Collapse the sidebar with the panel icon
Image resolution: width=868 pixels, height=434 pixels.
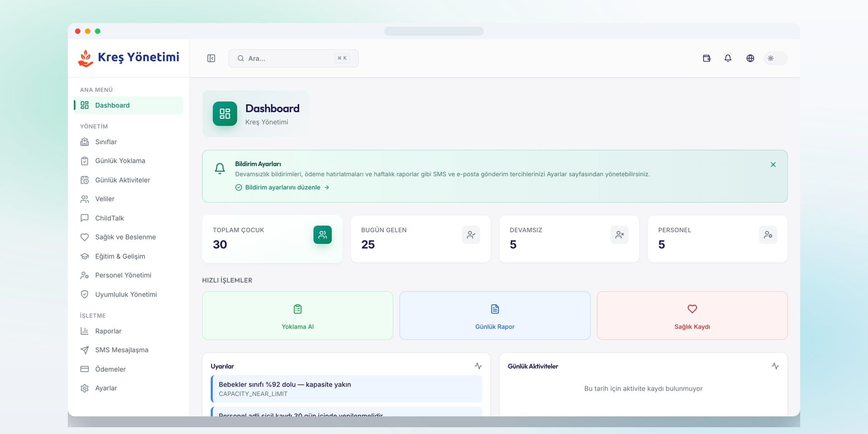pyautogui.click(x=211, y=58)
